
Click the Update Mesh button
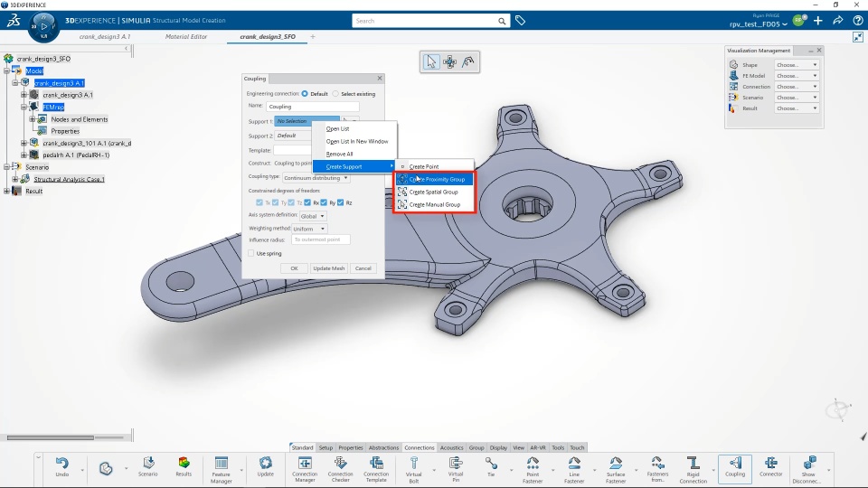pyautogui.click(x=329, y=268)
